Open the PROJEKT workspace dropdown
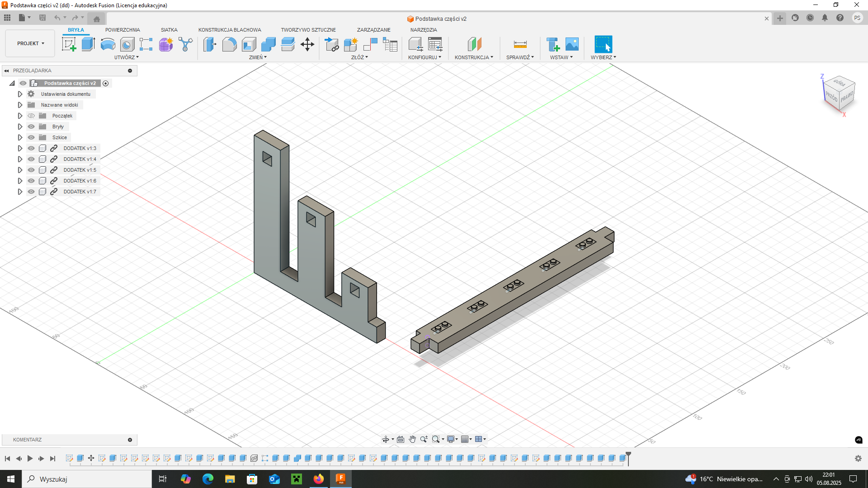 coord(30,43)
